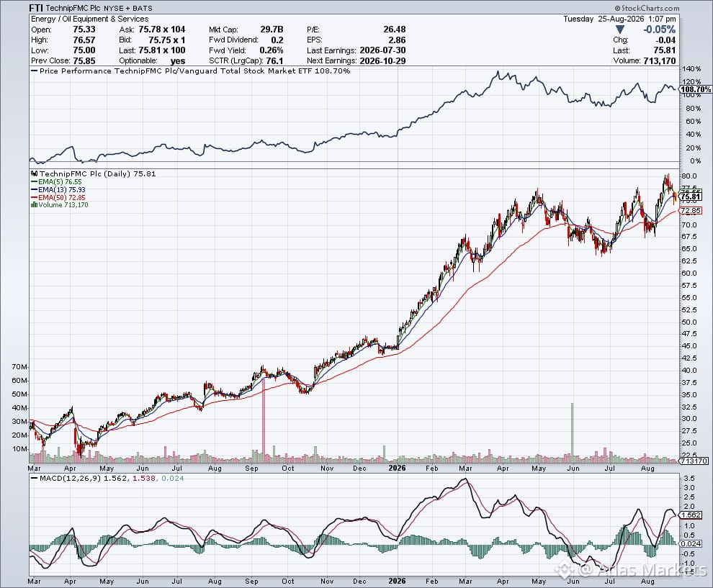This screenshot has width=713, height=588.
Task: Click the 80.0 price axis label
Action: [x=690, y=176]
